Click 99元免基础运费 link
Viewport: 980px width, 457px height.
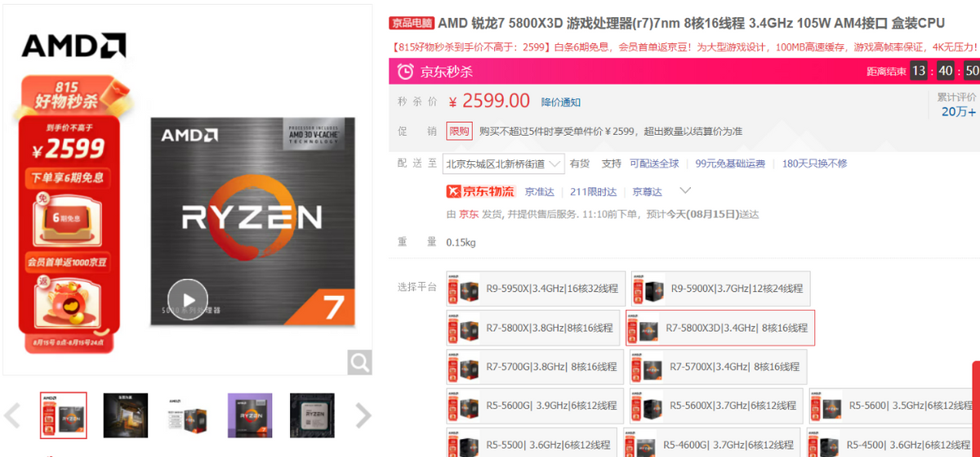(x=730, y=164)
